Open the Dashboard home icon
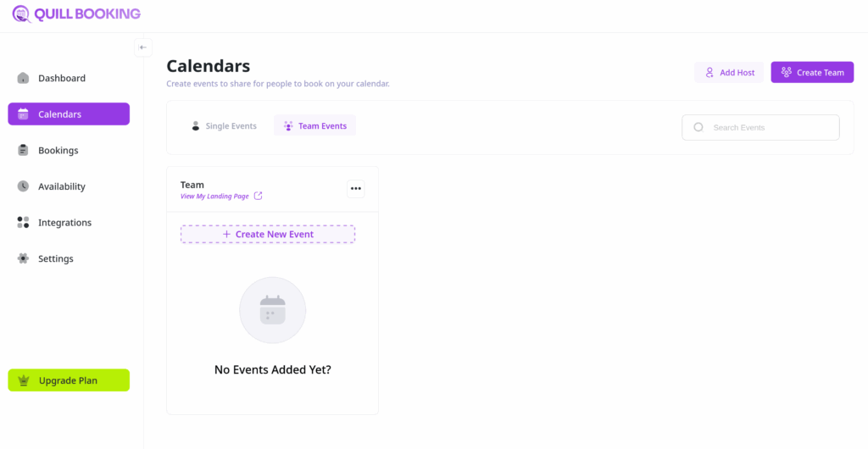 point(23,78)
